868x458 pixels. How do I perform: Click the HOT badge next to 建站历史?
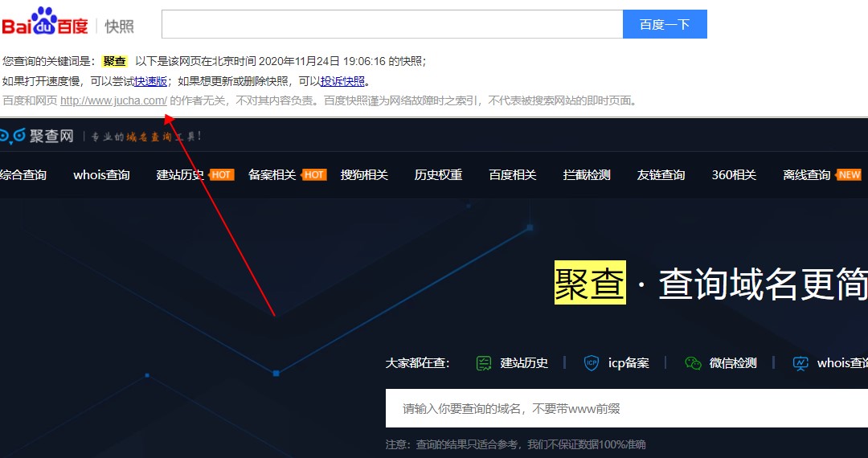[x=222, y=175]
